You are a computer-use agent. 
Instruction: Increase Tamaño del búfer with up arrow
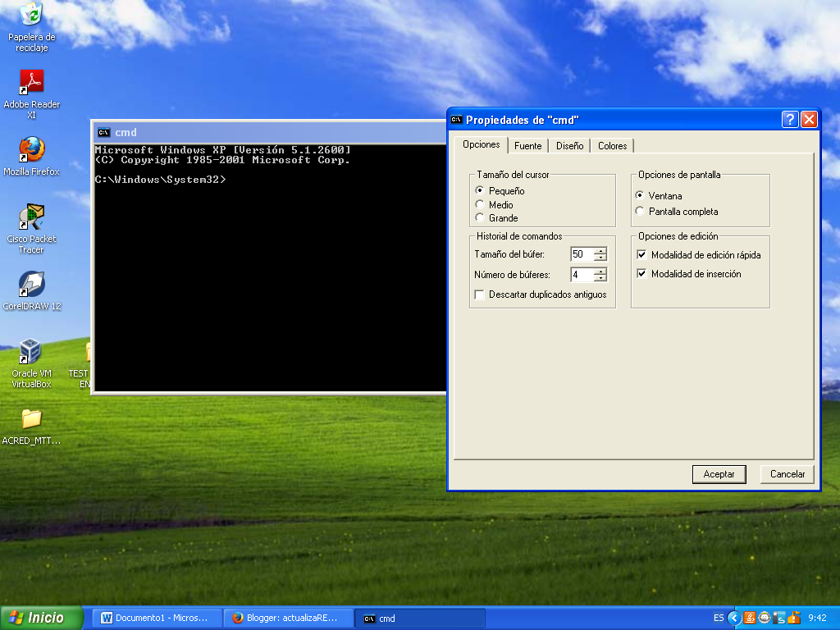point(600,251)
